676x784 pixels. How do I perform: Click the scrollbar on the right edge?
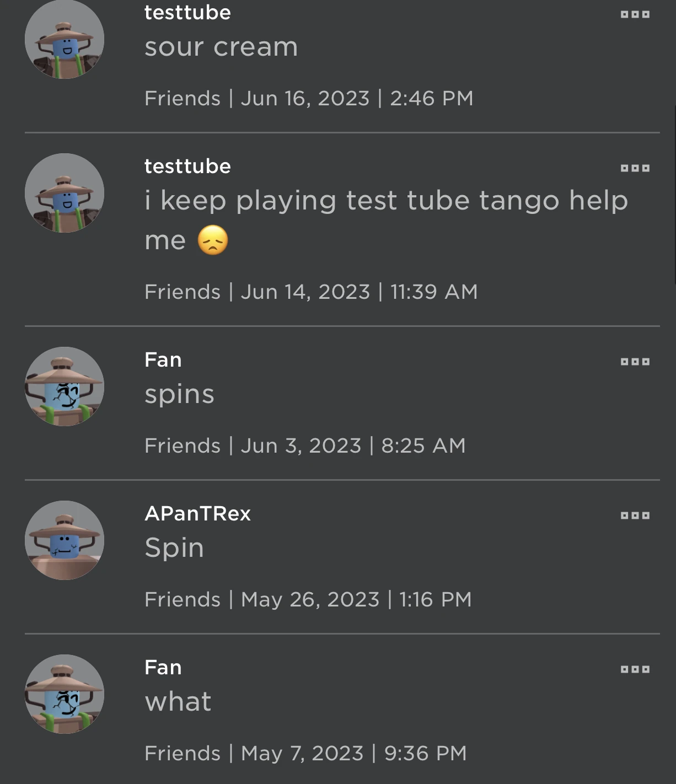click(674, 193)
